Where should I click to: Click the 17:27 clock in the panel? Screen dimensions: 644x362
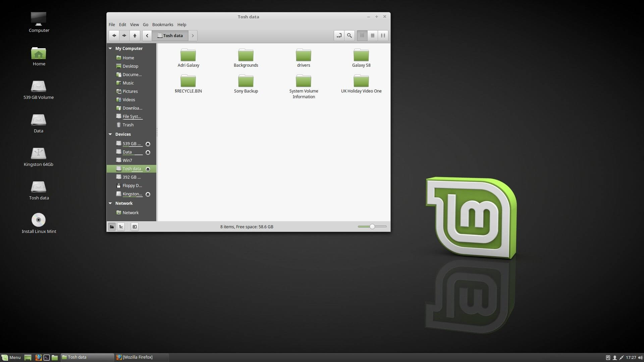631,358
